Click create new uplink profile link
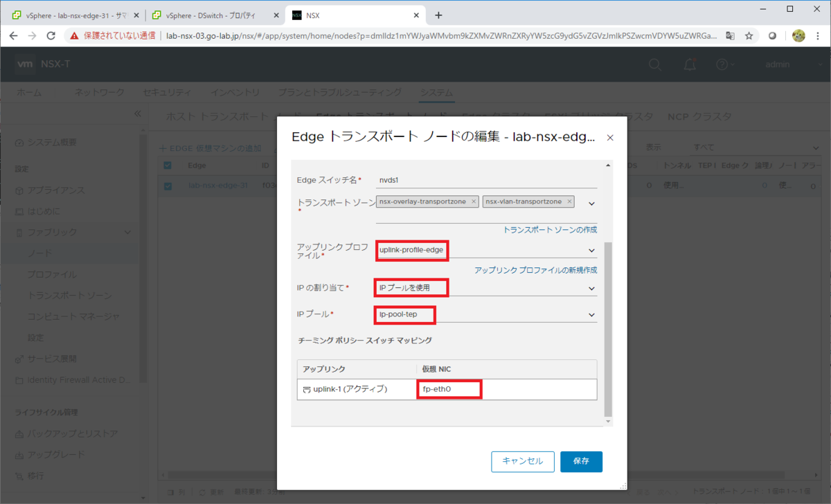831x504 pixels. point(535,270)
